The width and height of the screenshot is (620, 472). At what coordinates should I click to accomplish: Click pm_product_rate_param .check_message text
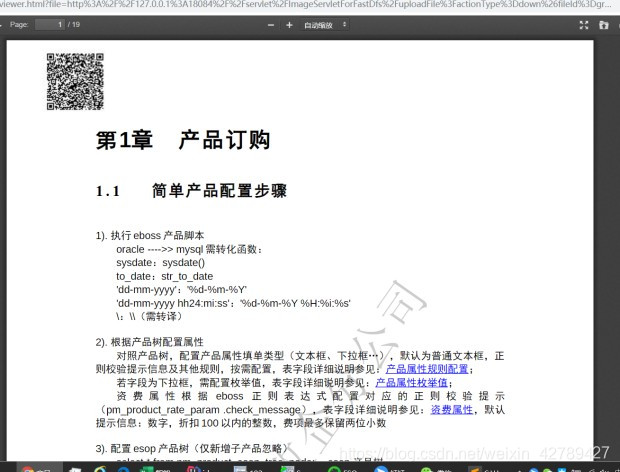tap(204, 410)
